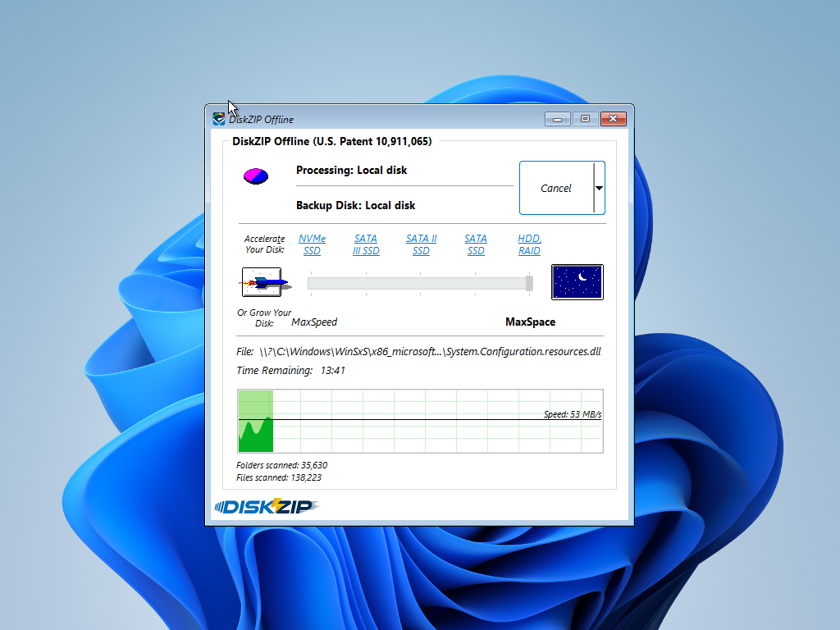840x630 pixels.
Task: Click the MaxSpace label
Action: pos(531,322)
